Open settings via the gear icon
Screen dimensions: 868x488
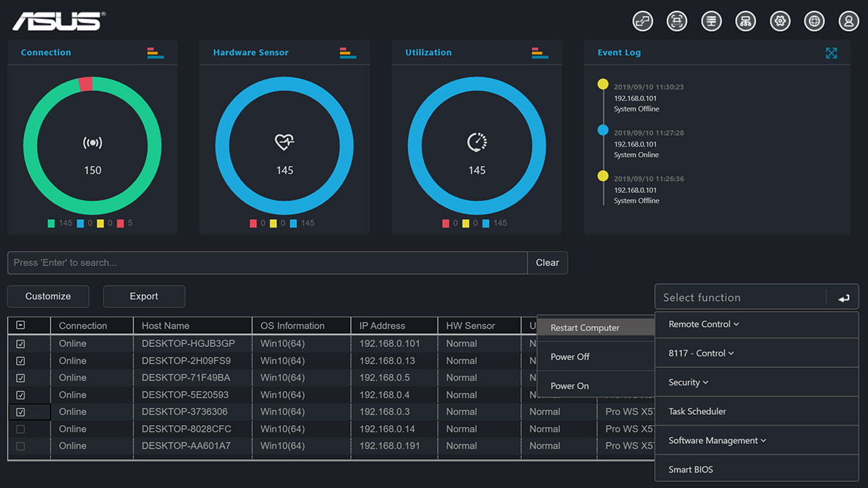coord(780,21)
